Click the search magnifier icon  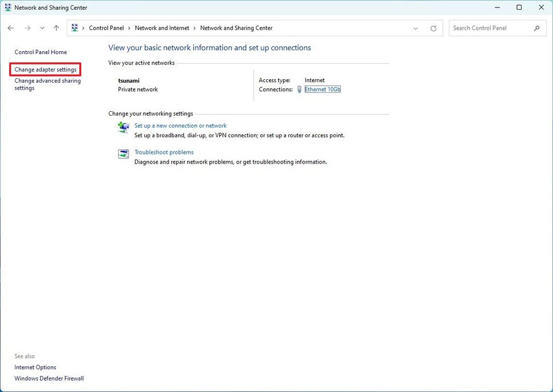[536, 27]
